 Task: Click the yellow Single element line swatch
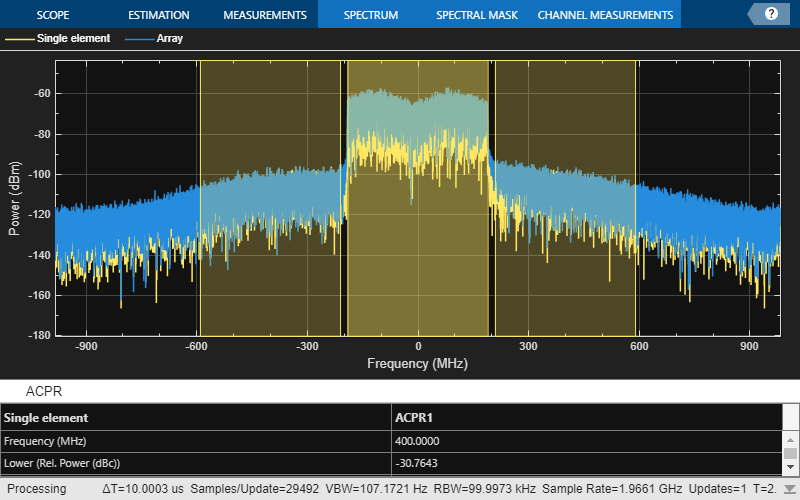18,39
